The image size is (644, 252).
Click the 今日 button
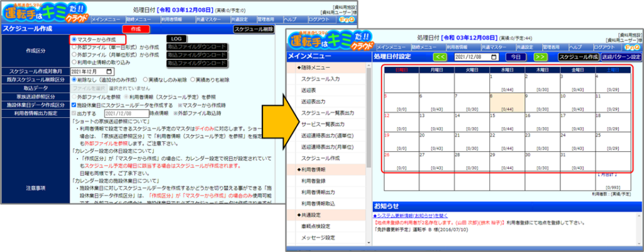click(x=516, y=57)
